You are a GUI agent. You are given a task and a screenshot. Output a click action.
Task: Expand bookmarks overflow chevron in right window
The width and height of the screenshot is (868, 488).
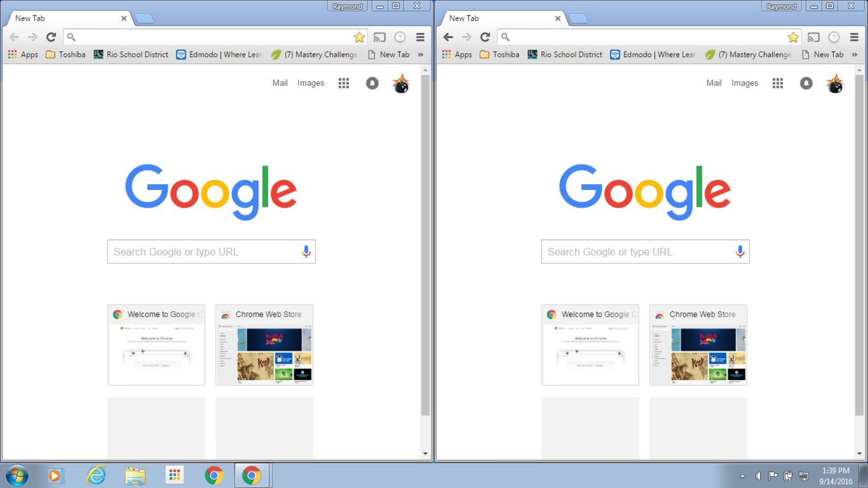click(854, 55)
